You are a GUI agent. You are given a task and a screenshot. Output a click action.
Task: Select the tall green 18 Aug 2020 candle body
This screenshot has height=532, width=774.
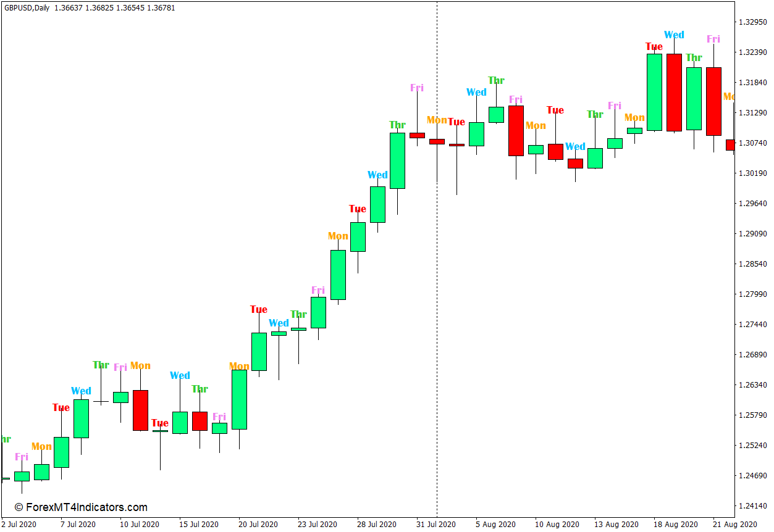[x=654, y=93]
